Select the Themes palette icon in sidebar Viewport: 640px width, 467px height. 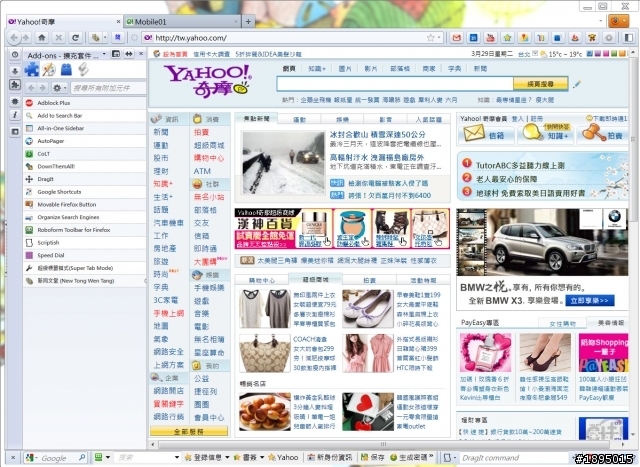point(49,69)
